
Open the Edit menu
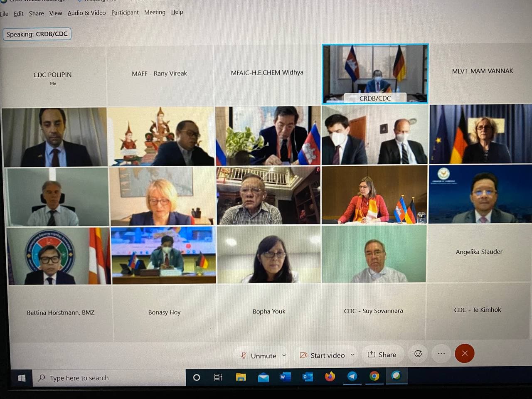[18, 13]
